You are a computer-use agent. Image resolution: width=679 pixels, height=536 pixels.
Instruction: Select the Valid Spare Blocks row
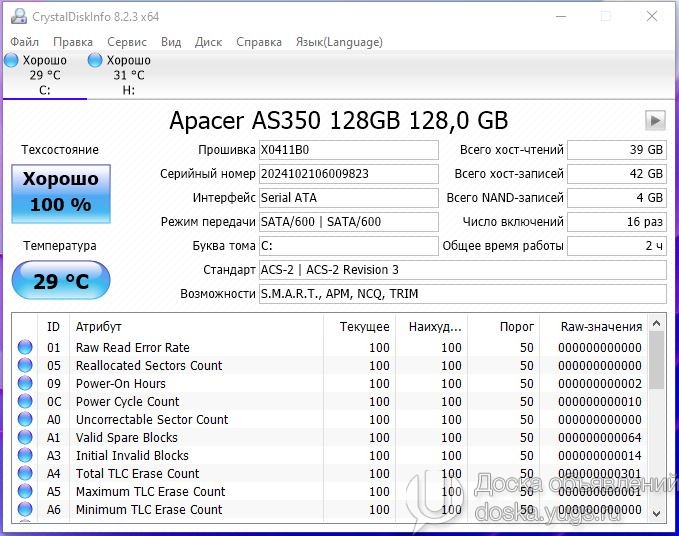[x=330, y=437]
